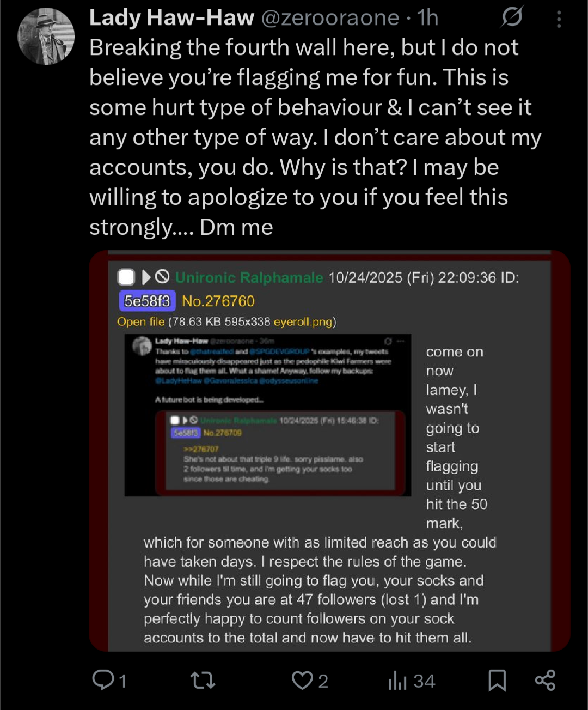Image resolution: width=588 pixels, height=710 pixels.
Task: Click the circle-slash hide post icon
Action: pos(162,277)
